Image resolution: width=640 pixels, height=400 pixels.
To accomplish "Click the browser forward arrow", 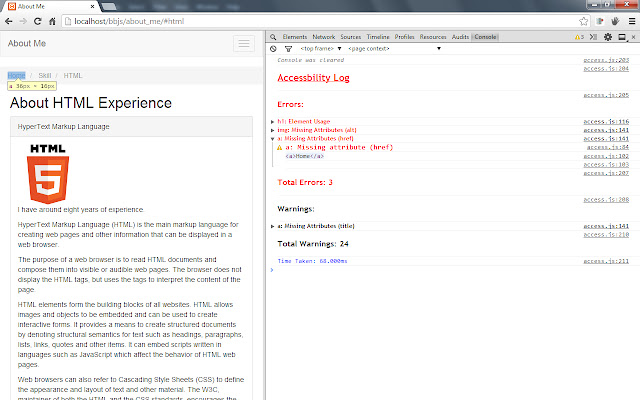I will (x=23, y=21).
